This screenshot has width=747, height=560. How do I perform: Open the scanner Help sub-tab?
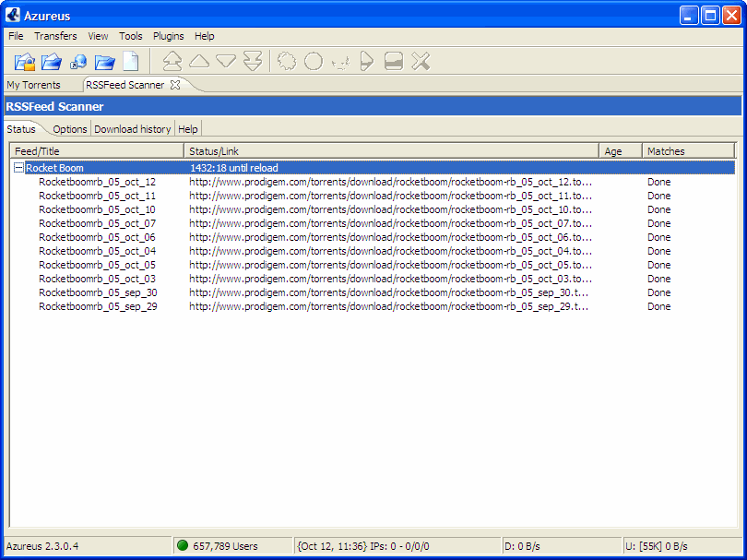point(188,129)
